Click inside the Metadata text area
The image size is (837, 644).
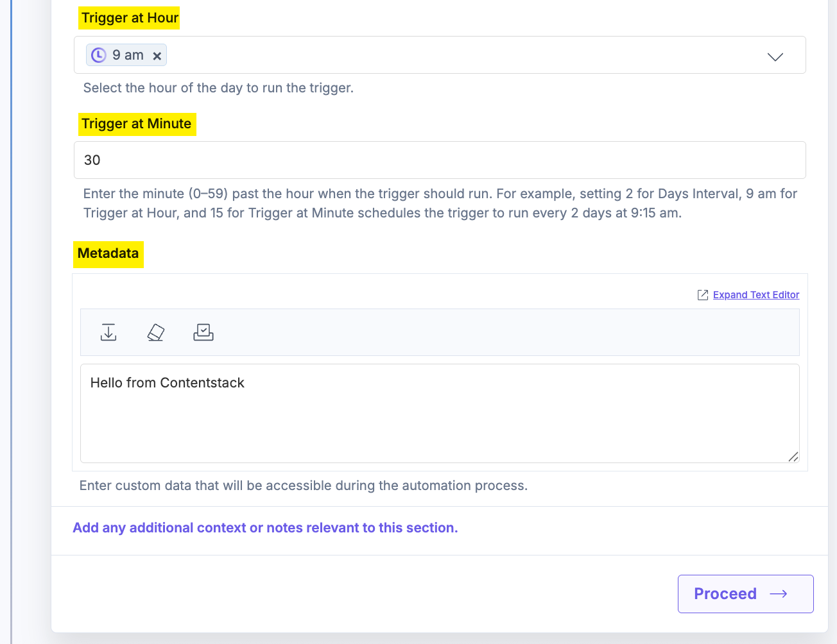pyautogui.click(x=440, y=413)
